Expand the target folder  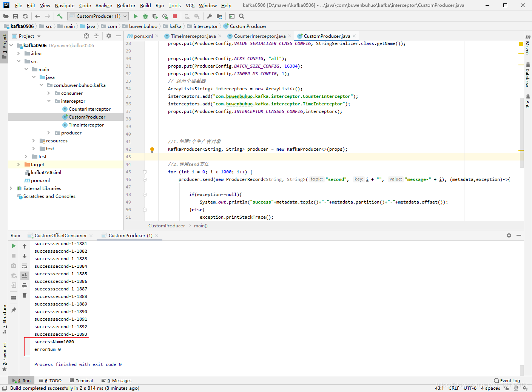pyautogui.click(x=19, y=164)
